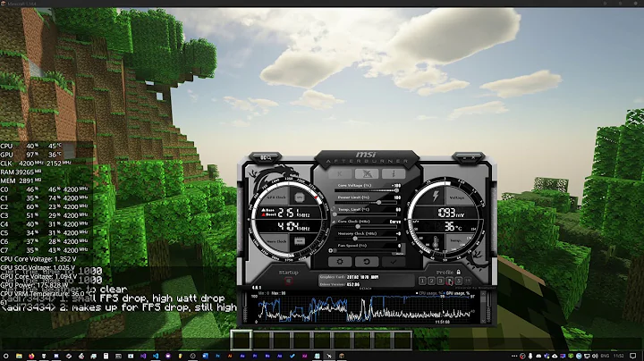Toggle the Fan Speed Auto button
This screenshot has height=361, width=644.
(398, 254)
